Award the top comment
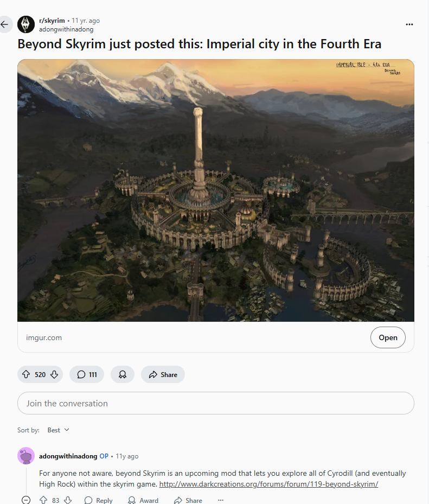 tap(143, 500)
